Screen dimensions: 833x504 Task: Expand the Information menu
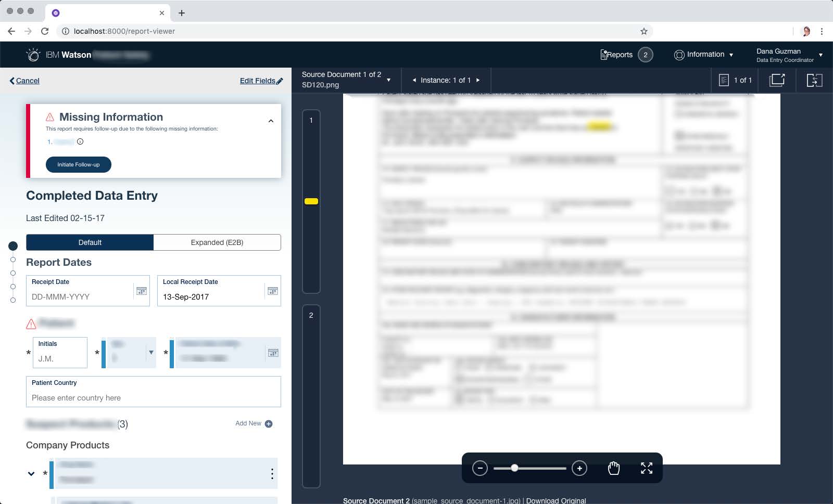703,55
